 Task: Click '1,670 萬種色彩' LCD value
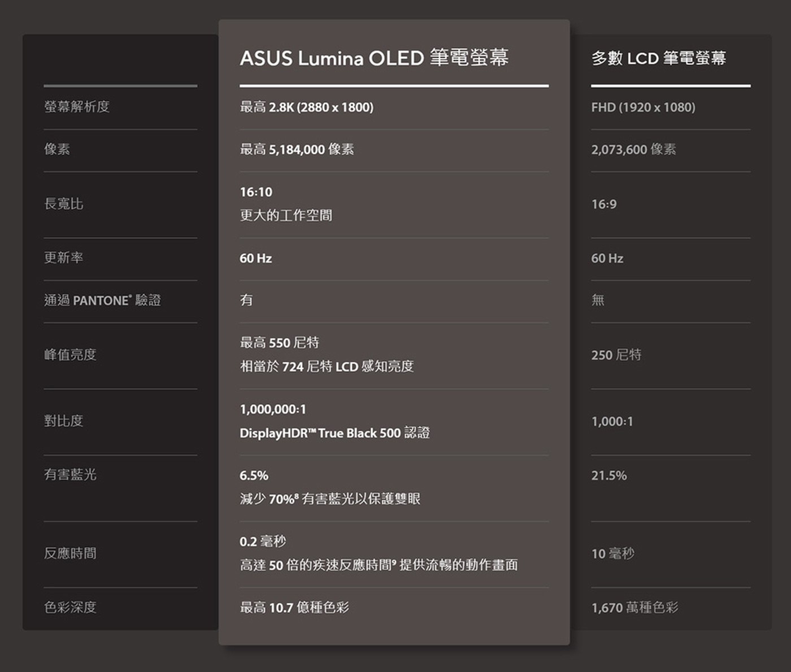(635, 608)
